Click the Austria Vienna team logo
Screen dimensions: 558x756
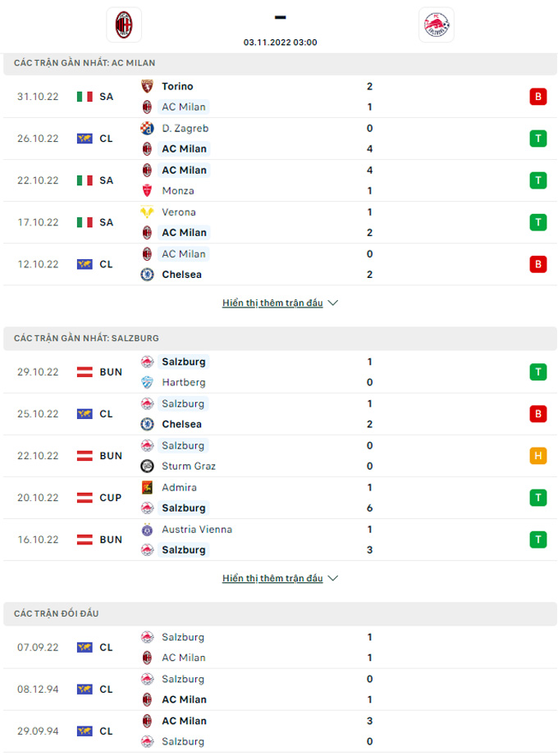[x=147, y=530]
